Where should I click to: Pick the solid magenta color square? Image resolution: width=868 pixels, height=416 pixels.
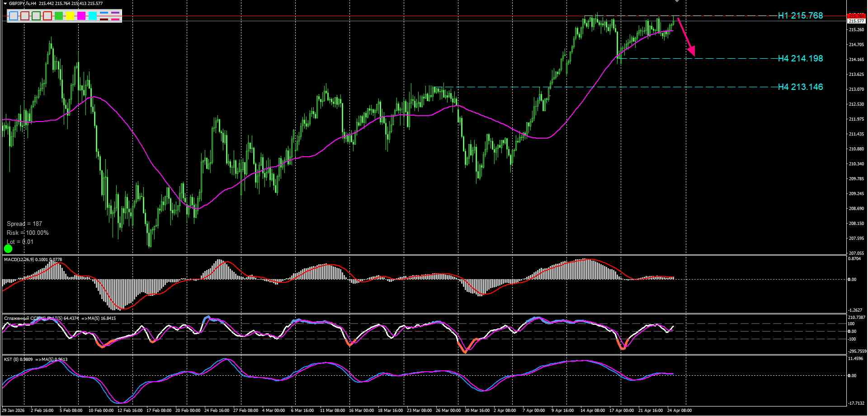click(81, 16)
